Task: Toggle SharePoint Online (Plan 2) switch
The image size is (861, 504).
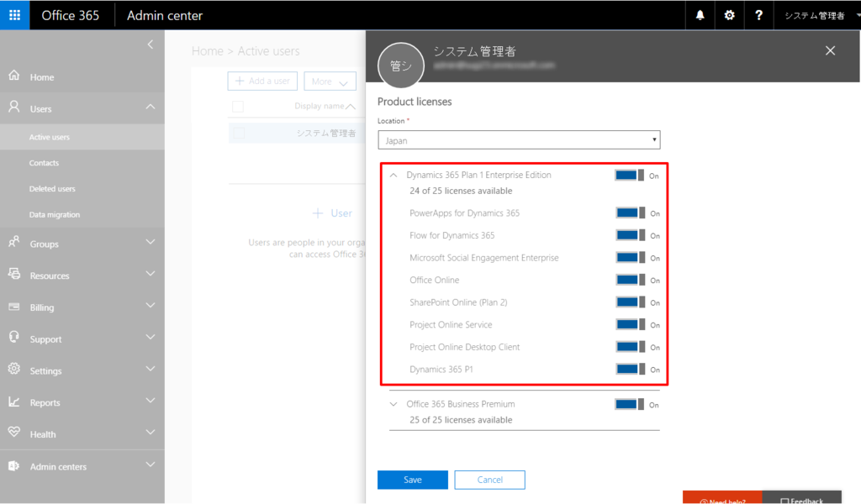Action: tap(631, 302)
